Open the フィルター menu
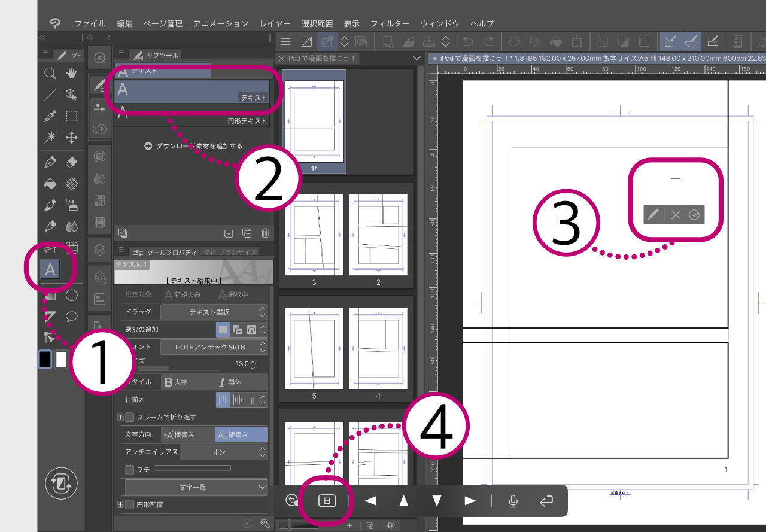 tap(390, 23)
